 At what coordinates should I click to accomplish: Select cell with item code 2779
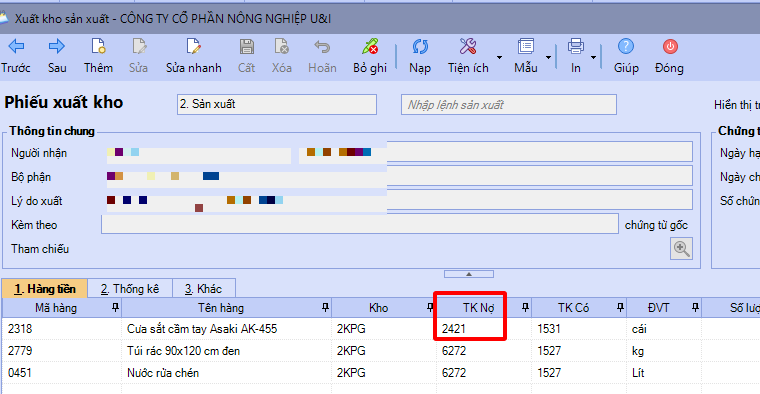point(62,350)
